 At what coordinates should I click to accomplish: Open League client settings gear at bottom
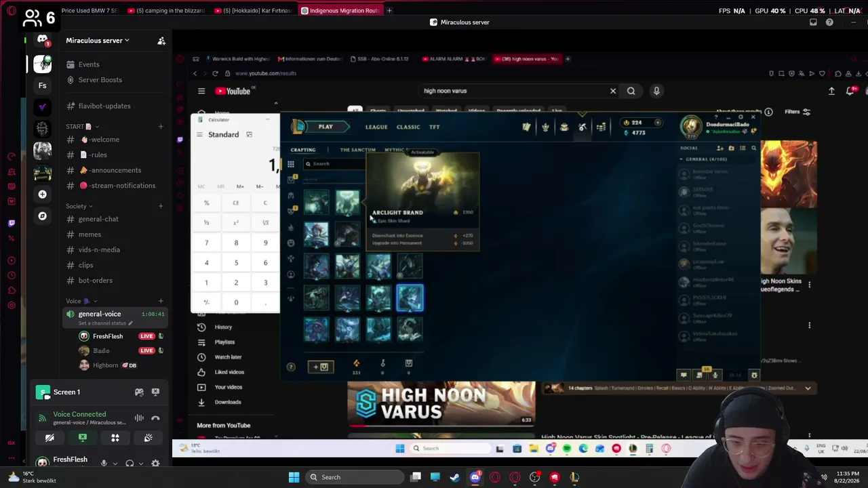[754, 375]
